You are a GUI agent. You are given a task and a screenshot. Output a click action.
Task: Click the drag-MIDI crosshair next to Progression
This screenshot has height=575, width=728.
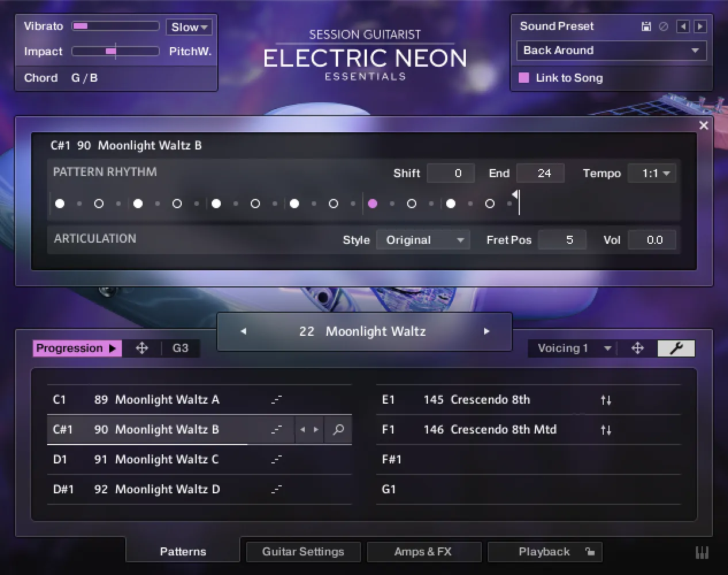[141, 348]
